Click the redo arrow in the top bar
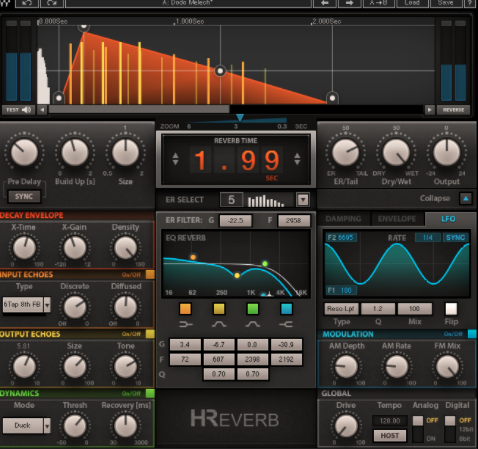The height and width of the screenshot is (449, 478). (x=51, y=3)
